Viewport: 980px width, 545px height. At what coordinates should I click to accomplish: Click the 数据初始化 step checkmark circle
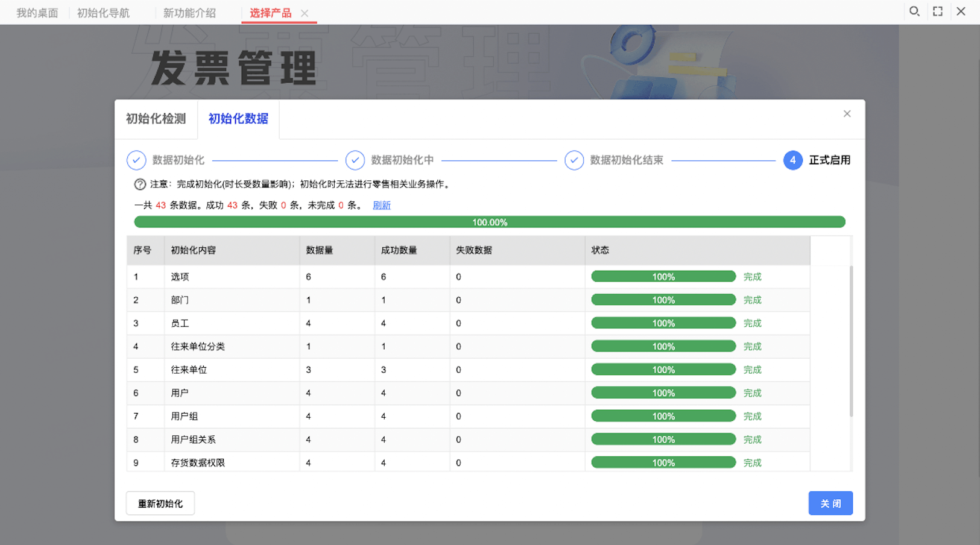click(136, 160)
